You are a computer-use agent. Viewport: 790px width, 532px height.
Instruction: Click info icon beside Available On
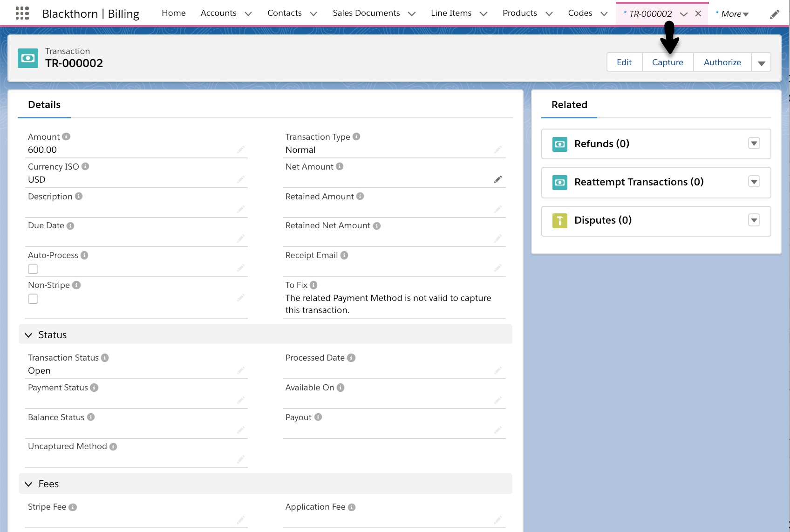[341, 388]
